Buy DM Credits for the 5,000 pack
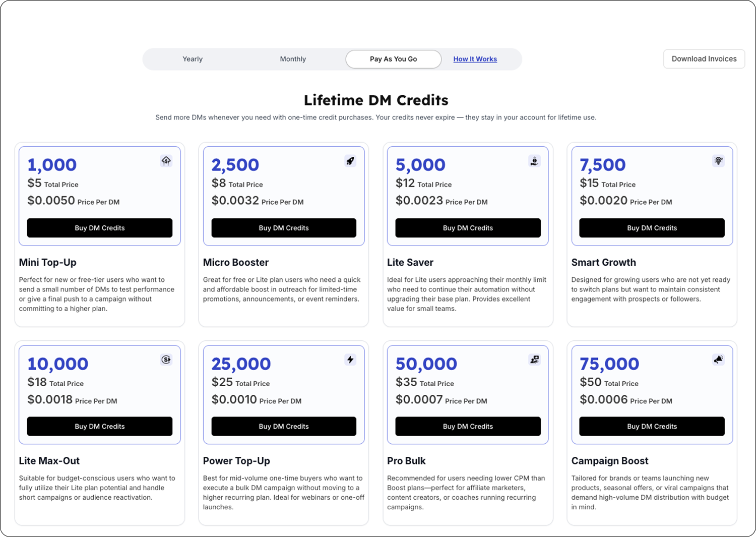This screenshot has height=537, width=756. click(468, 228)
